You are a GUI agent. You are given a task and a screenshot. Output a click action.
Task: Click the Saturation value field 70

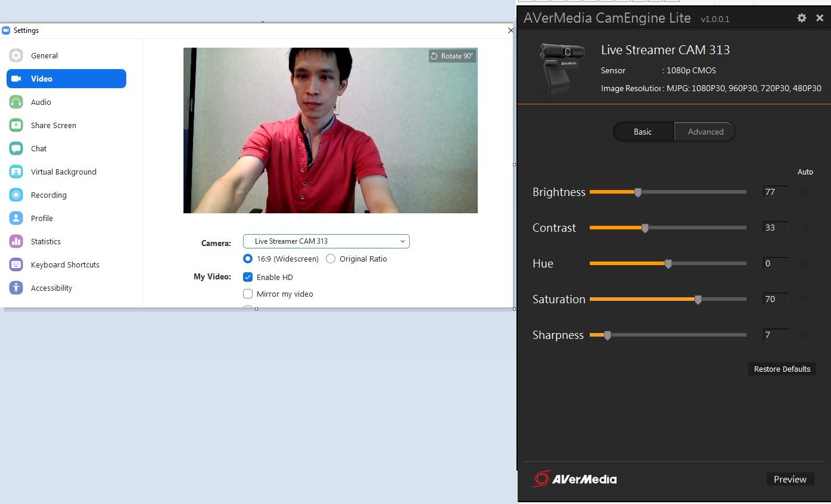(776, 299)
